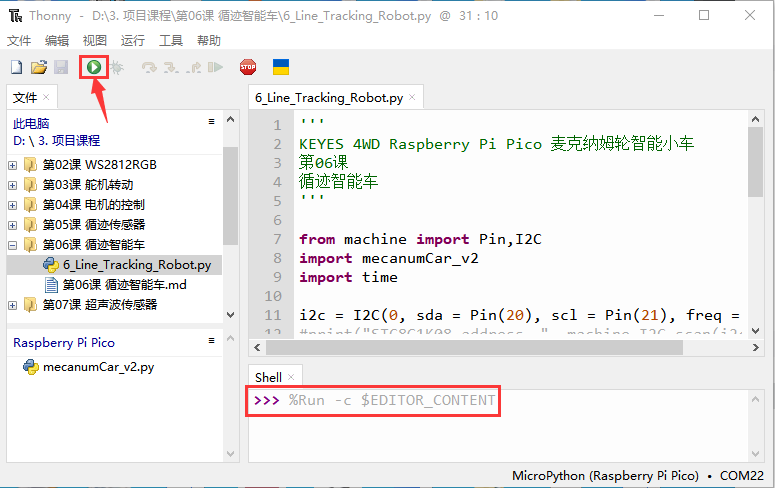
Task: Run the current script with green play button
Action: [94, 67]
